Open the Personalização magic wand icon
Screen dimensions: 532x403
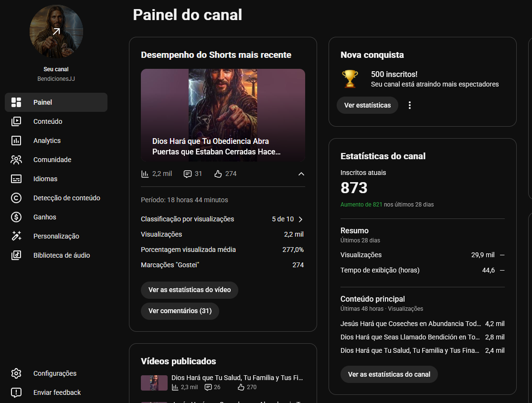click(x=16, y=236)
